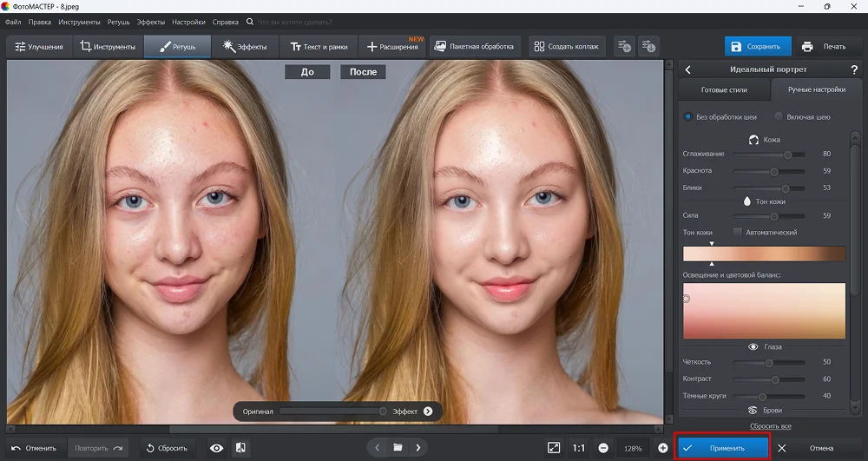Click Повторить redo button
The width and height of the screenshot is (868, 461).
point(99,448)
